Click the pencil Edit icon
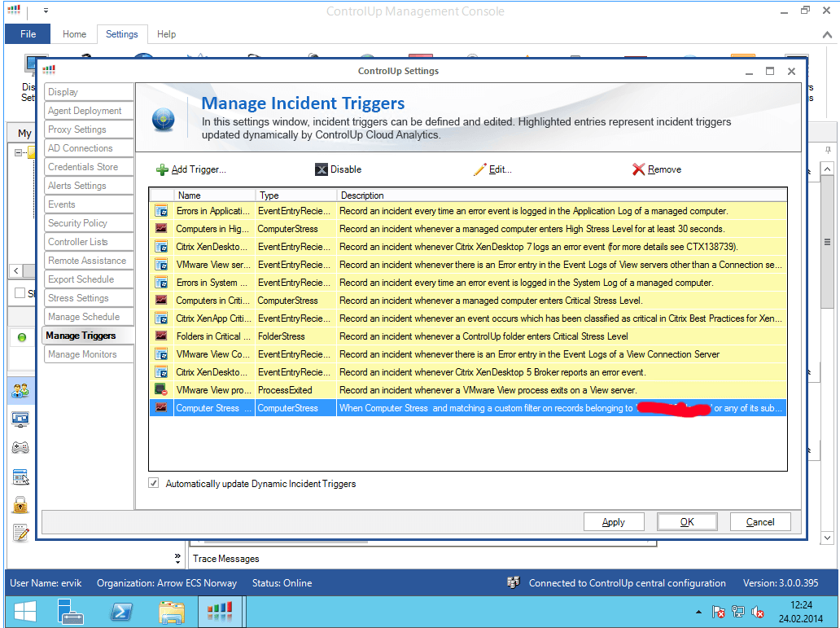This screenshot has width=840, height=628. tap(480, 169)
